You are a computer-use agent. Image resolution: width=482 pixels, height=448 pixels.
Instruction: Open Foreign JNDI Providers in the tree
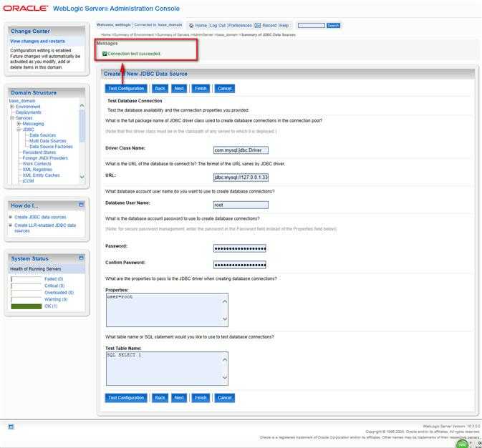pyautogui.click(x=45, y=158)
